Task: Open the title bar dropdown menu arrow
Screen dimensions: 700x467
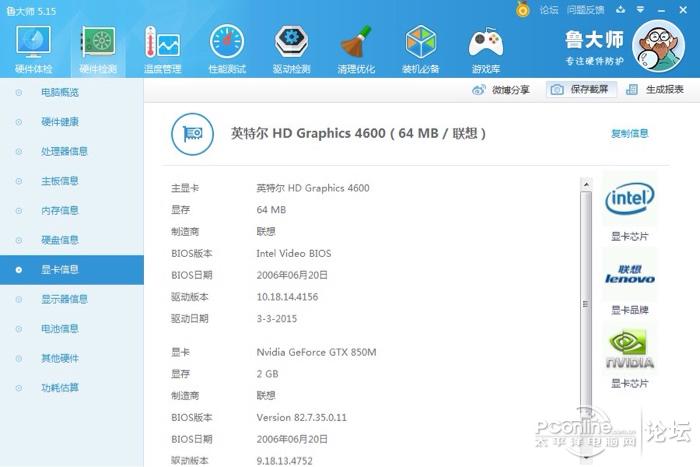Action: [x=640, y=9]
